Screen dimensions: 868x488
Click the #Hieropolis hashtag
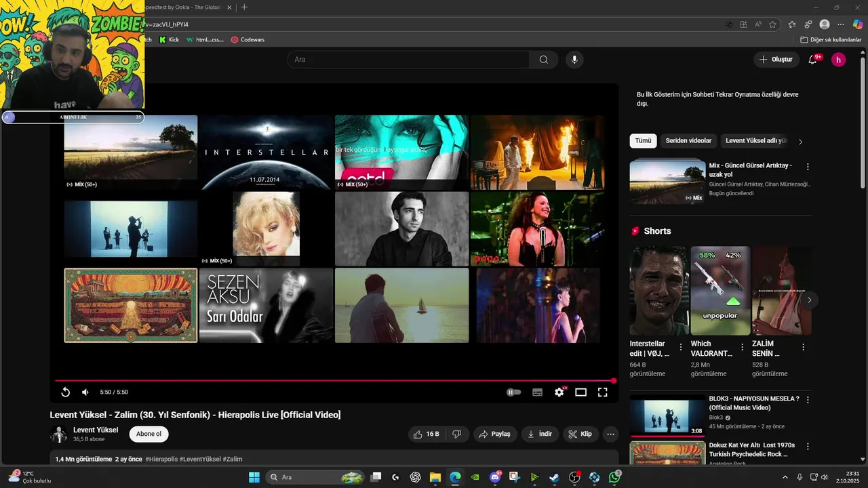click(x=161, y=460)
